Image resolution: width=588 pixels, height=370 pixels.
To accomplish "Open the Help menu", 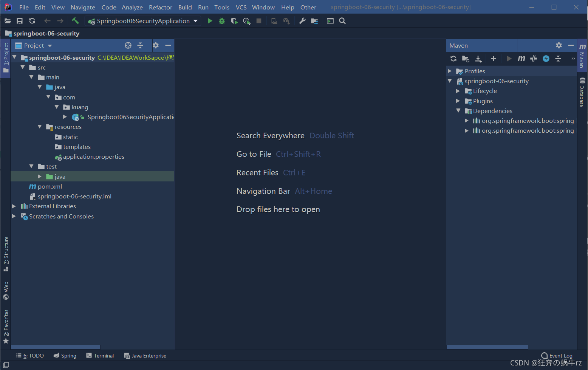I will pyautogui.click(x=288, y=7).
